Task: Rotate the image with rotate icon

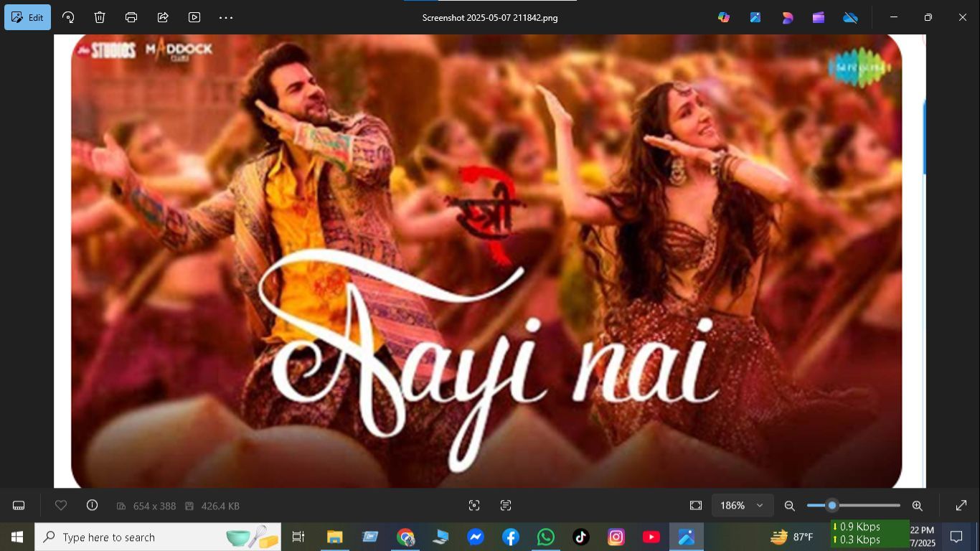Action: point(68,17)
